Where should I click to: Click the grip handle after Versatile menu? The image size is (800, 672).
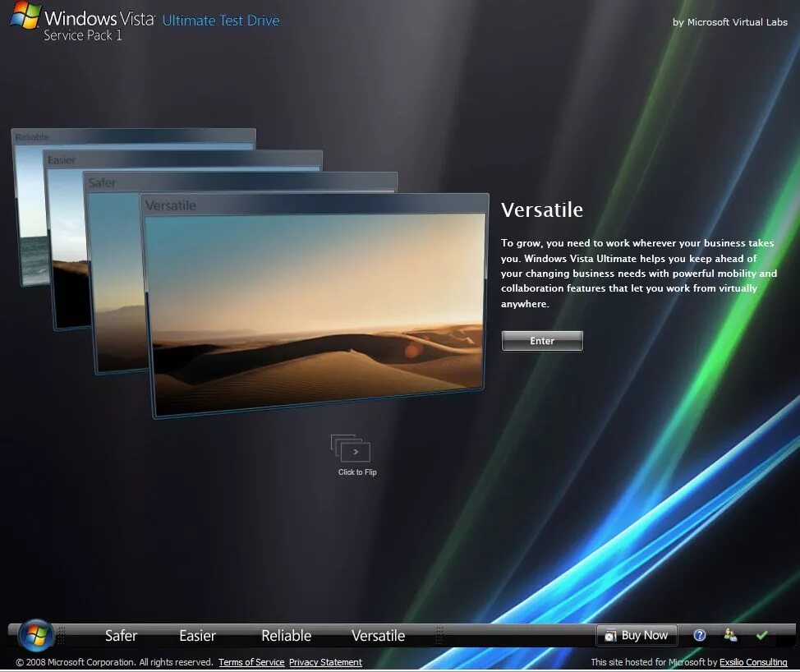click(439, 635)
